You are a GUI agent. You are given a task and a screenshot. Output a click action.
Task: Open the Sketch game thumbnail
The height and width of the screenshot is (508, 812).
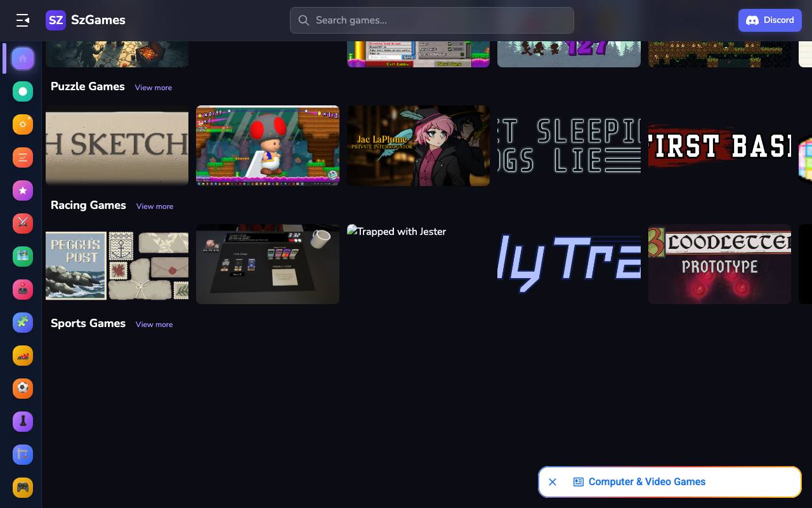pos(117,145)
